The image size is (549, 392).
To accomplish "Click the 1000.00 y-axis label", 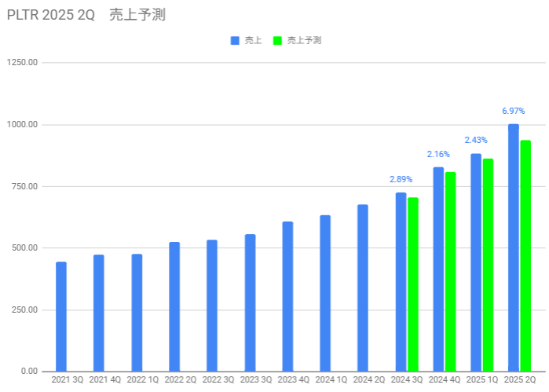I will tap(22, 124).
